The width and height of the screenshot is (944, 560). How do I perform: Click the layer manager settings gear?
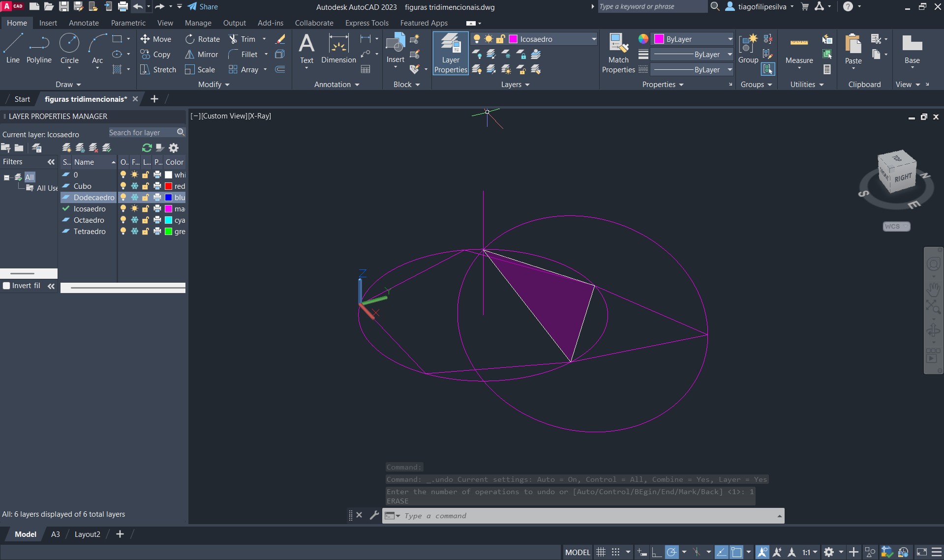(x=174, y=148)
